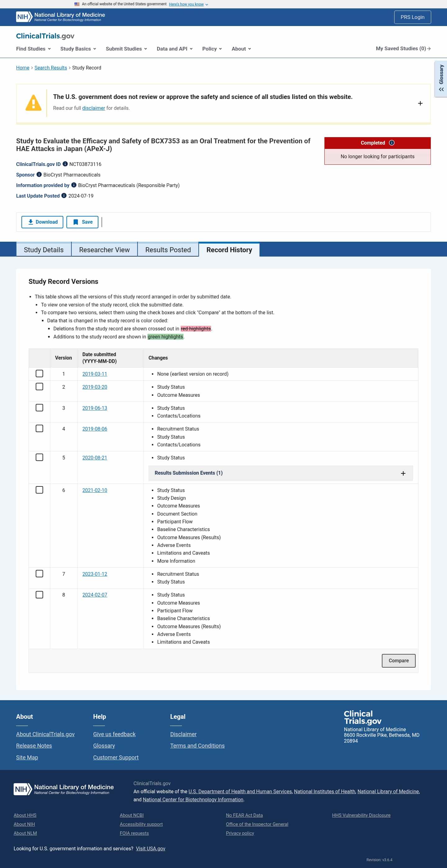Open the About dropdown in the navigation
Viewport: 447px width, 868px height.
[x=242, y=49]
